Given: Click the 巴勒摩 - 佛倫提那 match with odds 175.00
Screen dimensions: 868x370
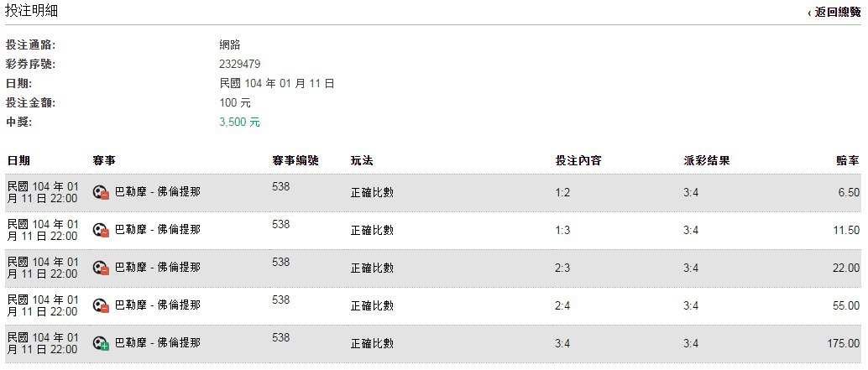Looking at the screenshot, I should click(157, 343).
